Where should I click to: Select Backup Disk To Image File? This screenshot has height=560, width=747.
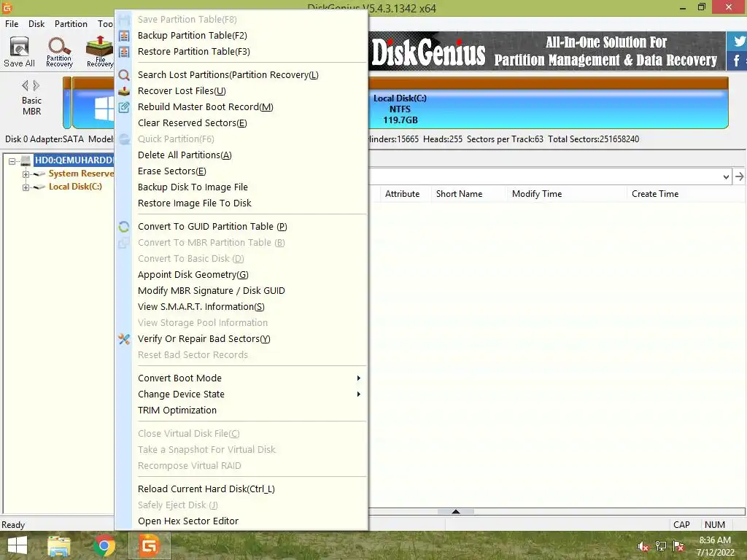click(193, 187)
